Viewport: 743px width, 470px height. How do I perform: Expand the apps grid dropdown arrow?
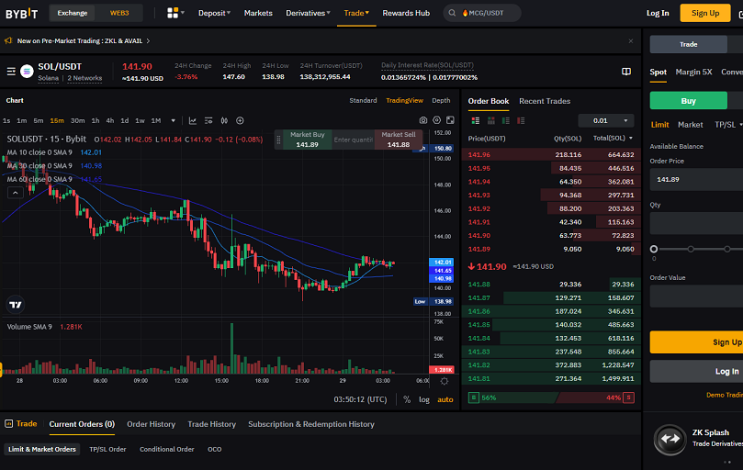click(x=182, y=13)
